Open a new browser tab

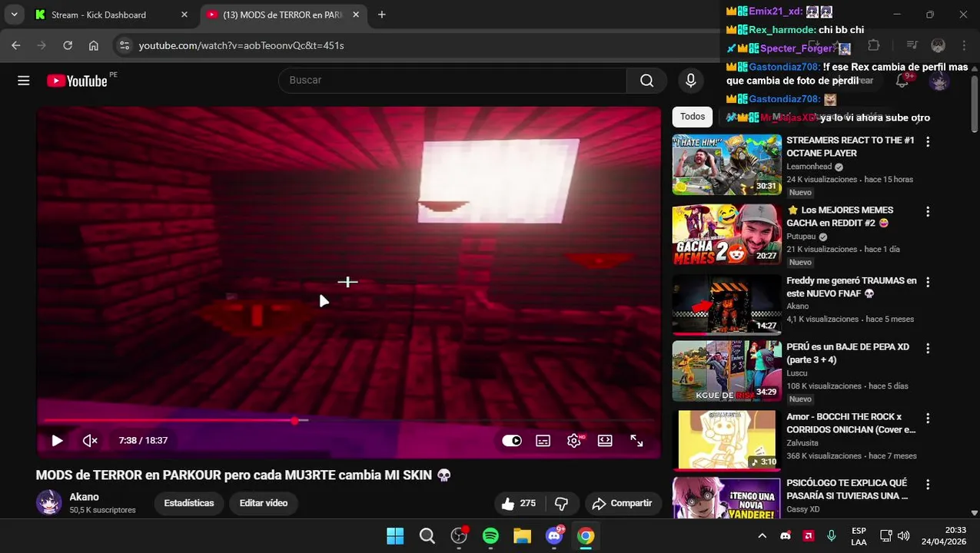(382, 15)
